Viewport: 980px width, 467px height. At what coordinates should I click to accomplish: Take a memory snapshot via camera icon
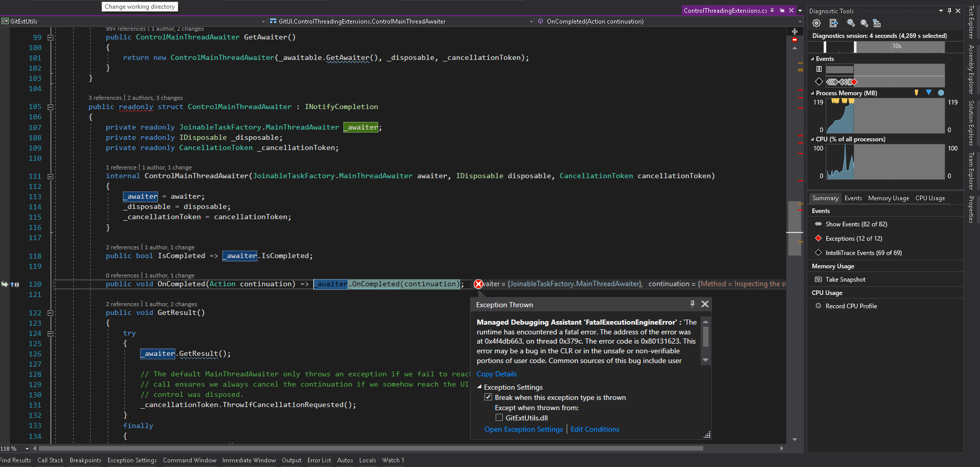coord(819,279)
